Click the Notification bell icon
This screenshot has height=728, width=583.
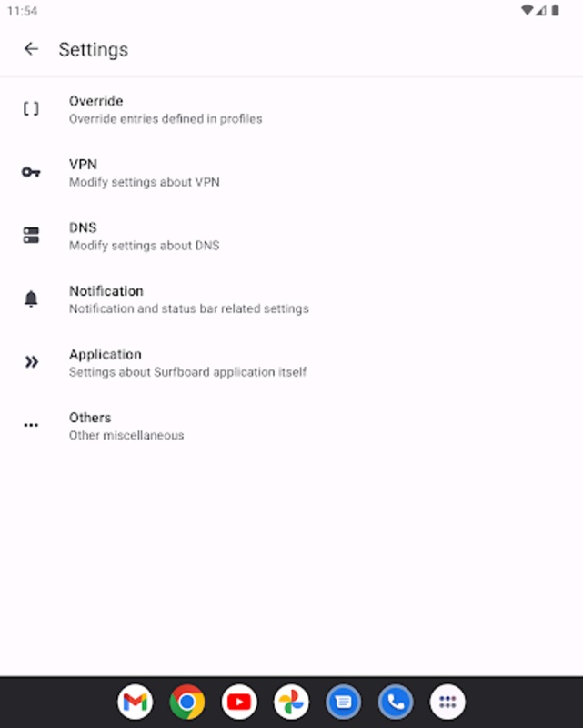pyautogui.click(x=31, y=298)
